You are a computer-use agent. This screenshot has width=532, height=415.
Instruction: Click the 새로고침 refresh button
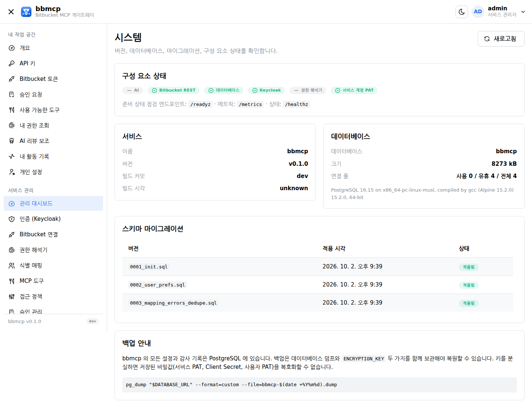coord(501,39)
